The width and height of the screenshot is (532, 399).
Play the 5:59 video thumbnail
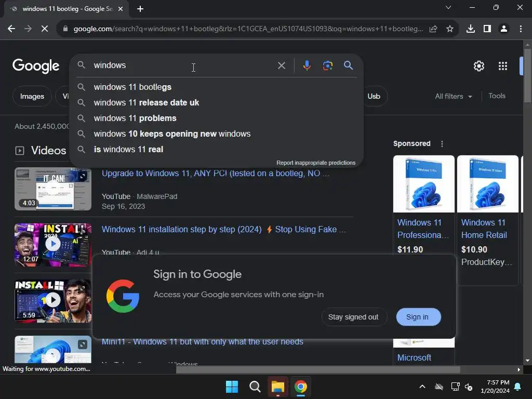click(53, 301)
